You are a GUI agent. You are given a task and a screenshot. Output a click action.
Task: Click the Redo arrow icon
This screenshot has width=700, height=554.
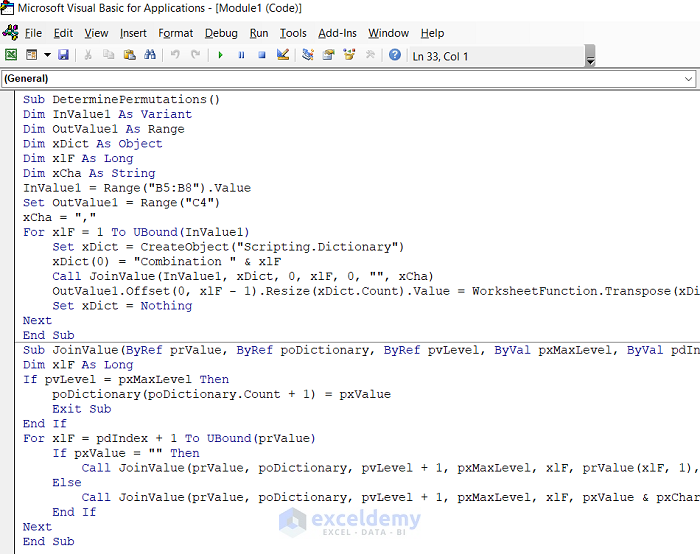coord(196,55)
